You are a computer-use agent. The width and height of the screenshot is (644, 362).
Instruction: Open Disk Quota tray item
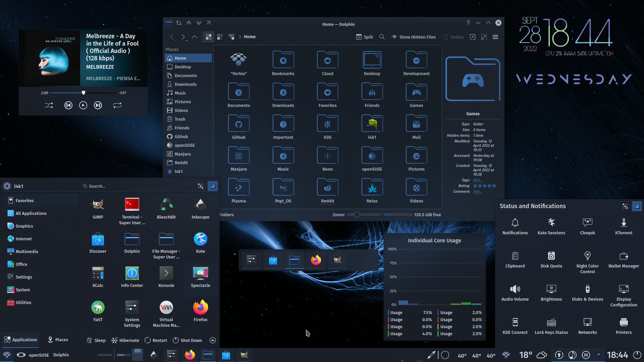(551, 259)
